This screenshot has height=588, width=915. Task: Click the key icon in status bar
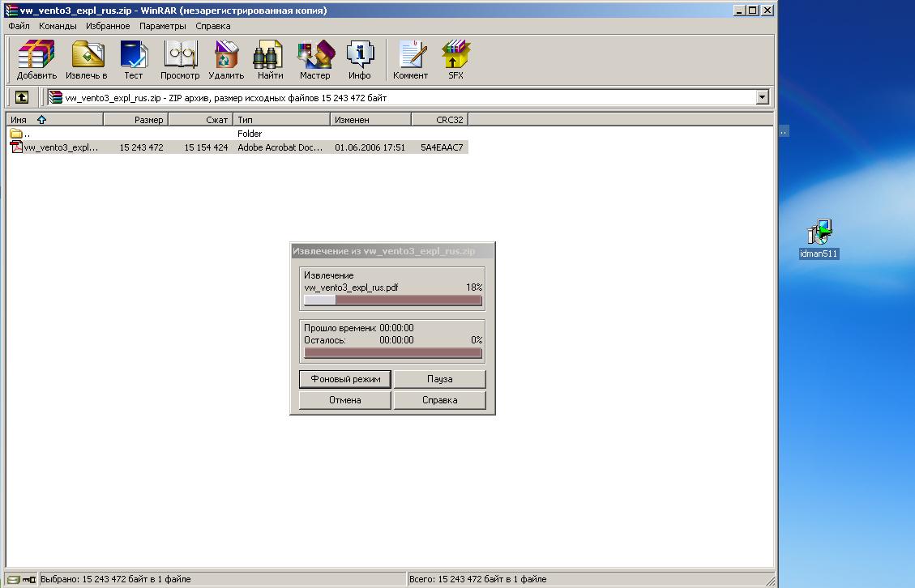(x=29, y=579)
